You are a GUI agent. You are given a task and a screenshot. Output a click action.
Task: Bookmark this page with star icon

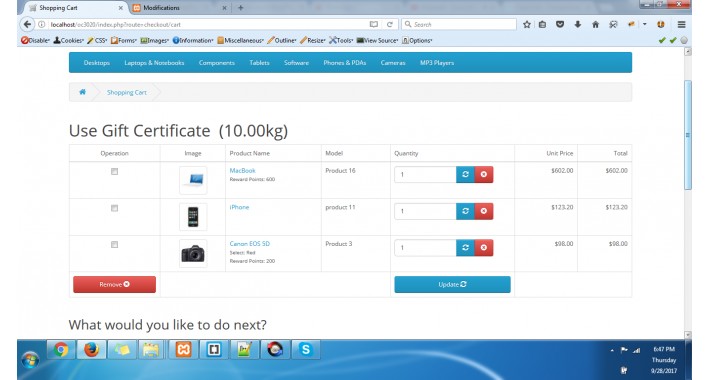pos(527,24)
